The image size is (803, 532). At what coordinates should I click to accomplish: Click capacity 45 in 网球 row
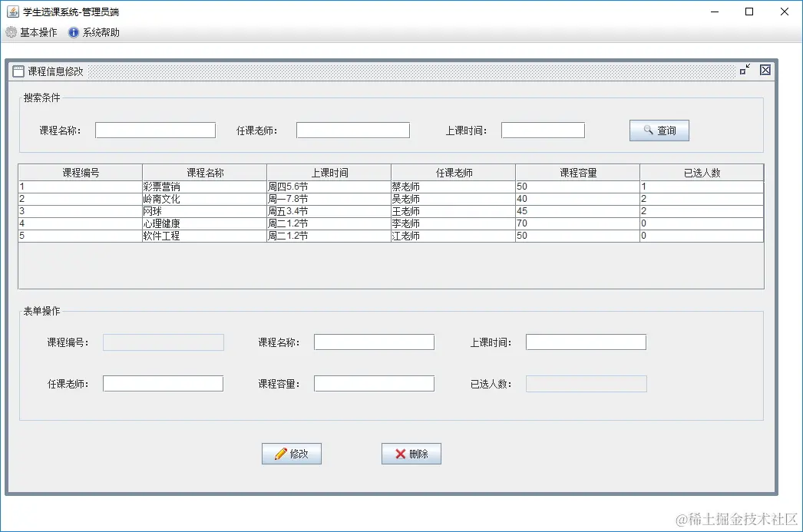pyautogui.click(x=578, y=211)
